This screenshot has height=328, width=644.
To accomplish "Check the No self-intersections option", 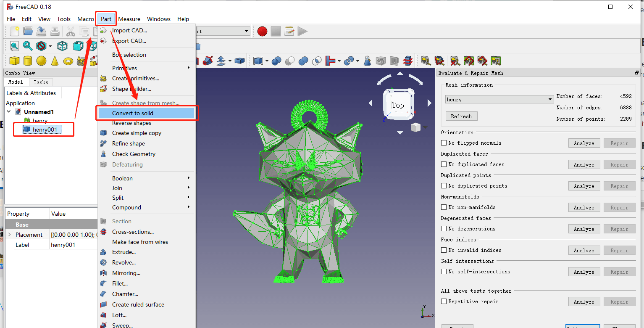I will pyautogui.click(x=444, y=271).
